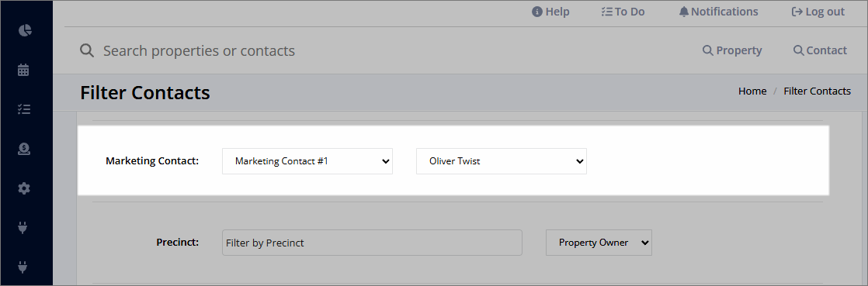This screenshot has width=868, height=286.
Task: Open Help in top bar
Action: 550,12
